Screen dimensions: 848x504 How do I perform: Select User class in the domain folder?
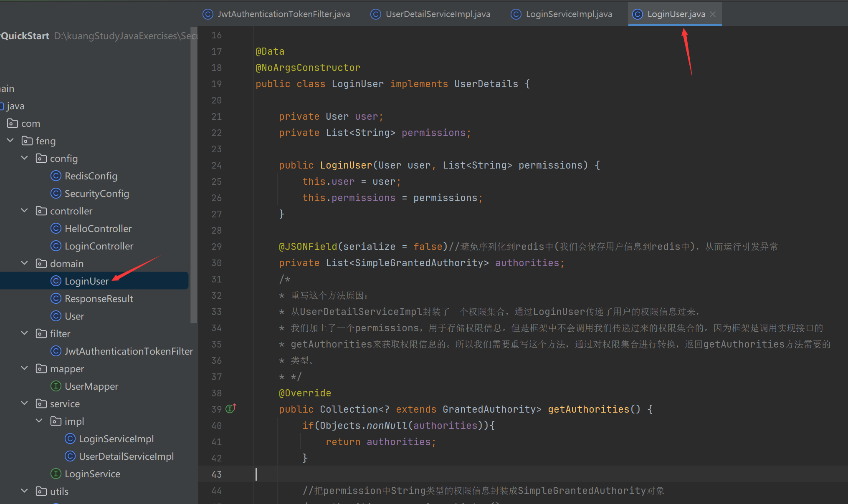point(74,316)
